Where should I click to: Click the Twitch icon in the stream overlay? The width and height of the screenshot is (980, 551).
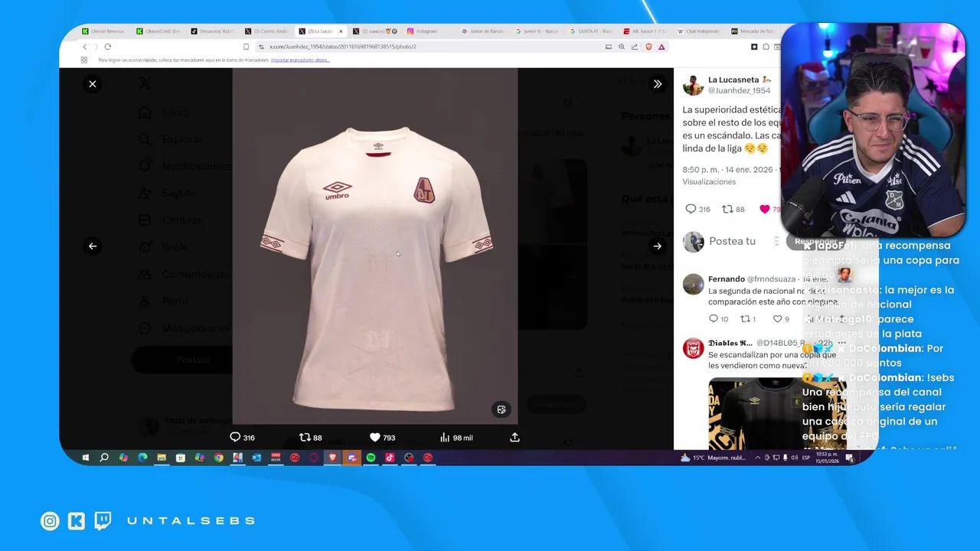pyautogui.click(x=103, y=521)
